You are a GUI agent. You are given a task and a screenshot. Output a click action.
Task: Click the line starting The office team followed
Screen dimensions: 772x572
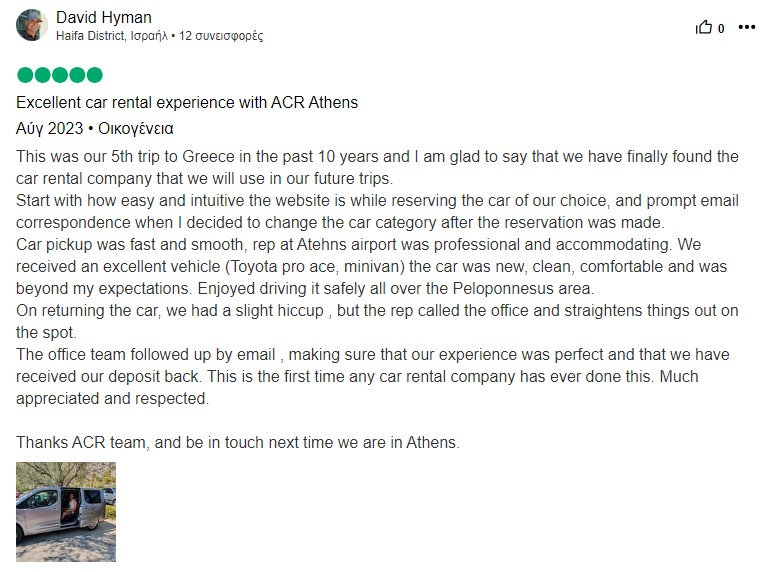coord(373,376)
